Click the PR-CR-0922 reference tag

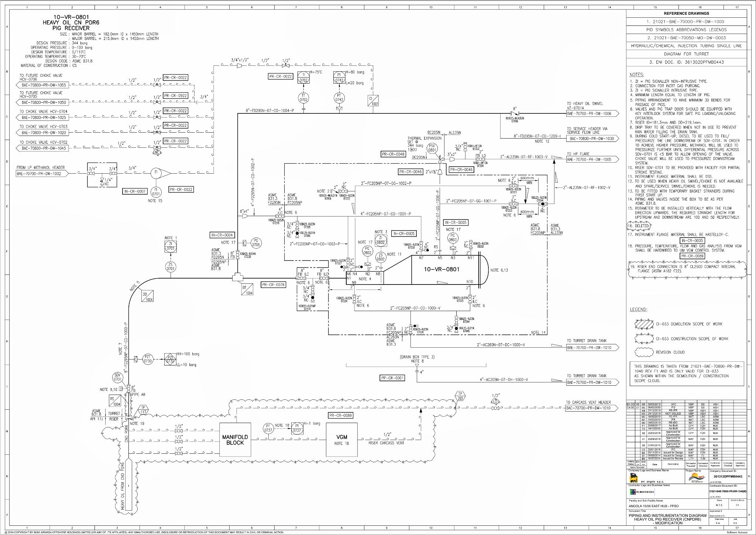[x=176, y=96]
